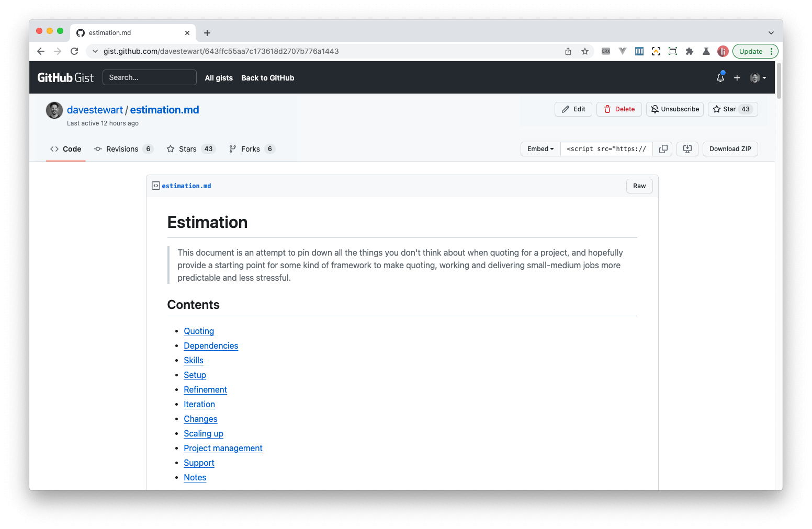Create a new gist with the plus icon
The width and height of the screenshot is (812, 529).
tap(737, 77)
